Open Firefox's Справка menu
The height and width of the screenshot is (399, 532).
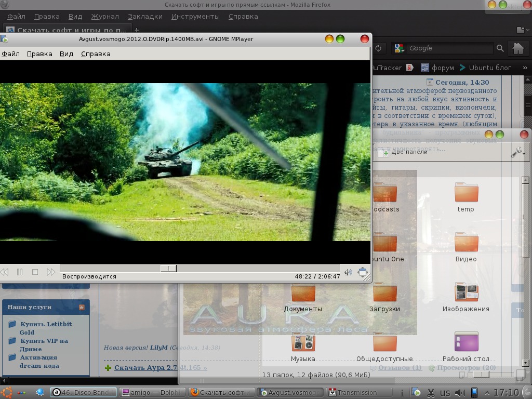point(243,16)
